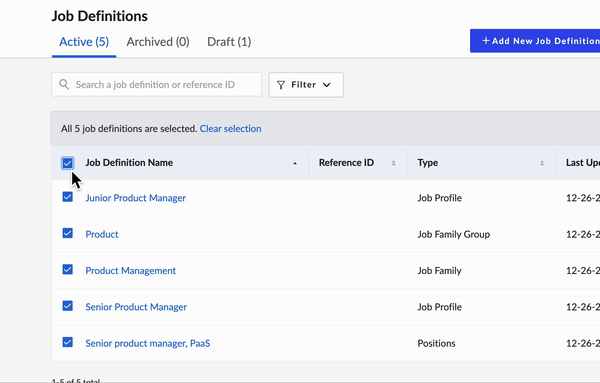
Task: Uncheck Junior Product Manager row checkbox
Action: (67, 197)
